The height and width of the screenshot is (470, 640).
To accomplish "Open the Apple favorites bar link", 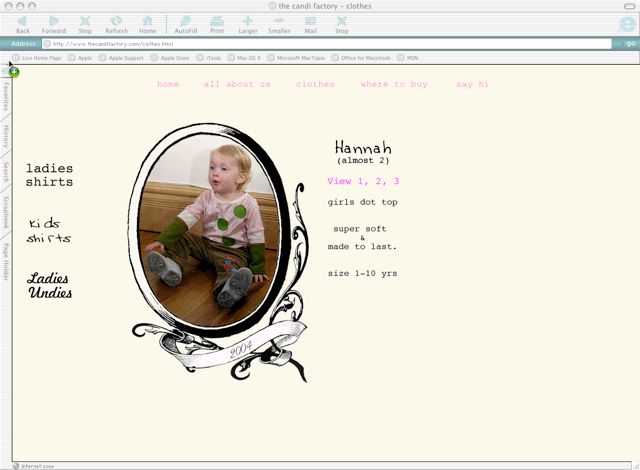I will pyautogui.click(x=80, y=58).
